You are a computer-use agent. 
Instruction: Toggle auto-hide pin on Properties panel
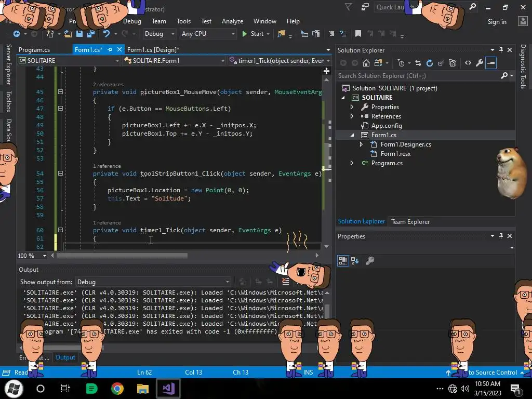(501, 236)
